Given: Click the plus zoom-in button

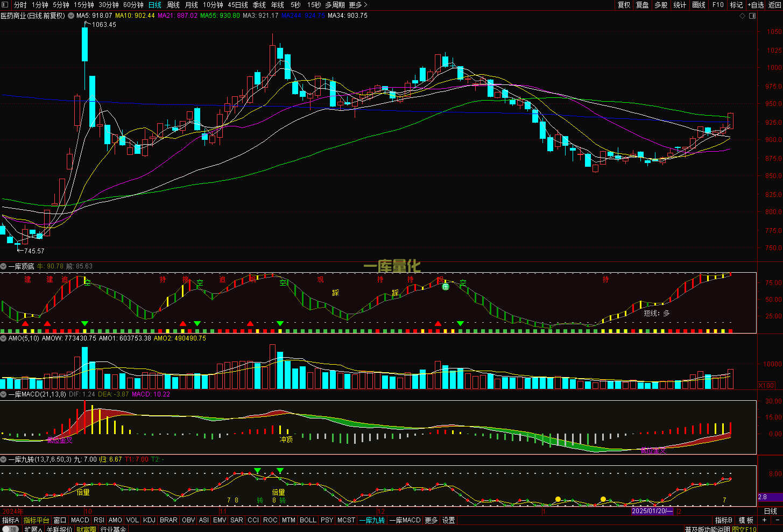Looking at the screenshot, I should (764, 520).
